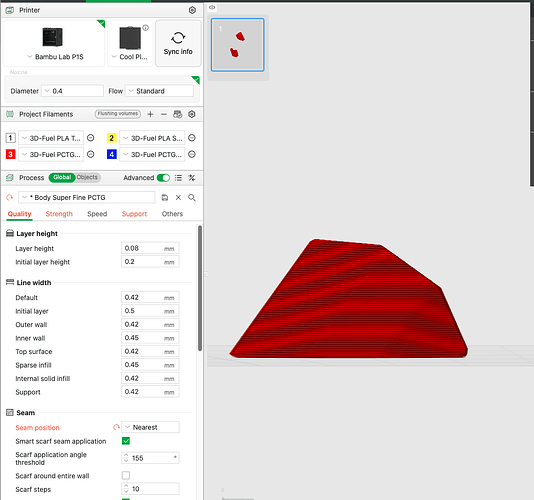
Task: Click Initial layer height field
Action: tap(150, 262)
